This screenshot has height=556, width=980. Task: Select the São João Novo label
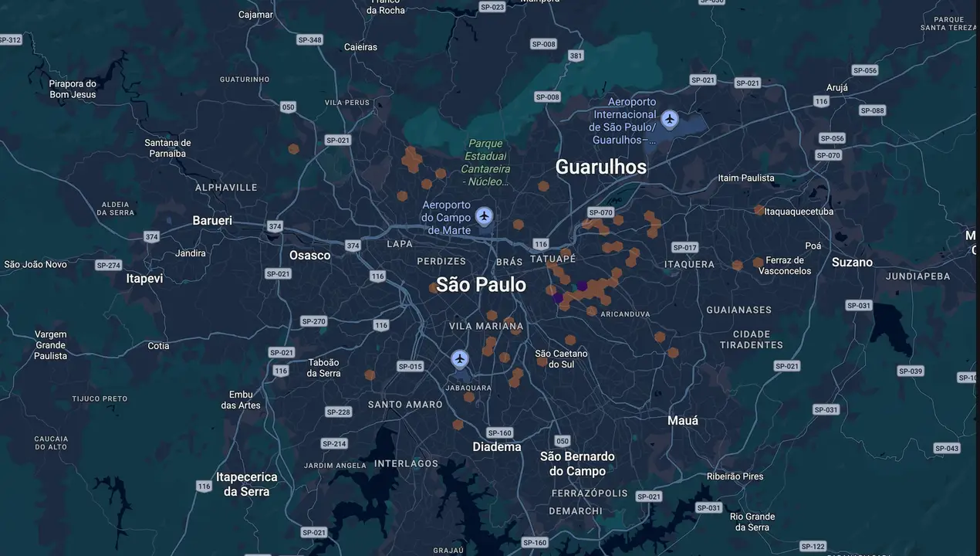coord(35,264)
